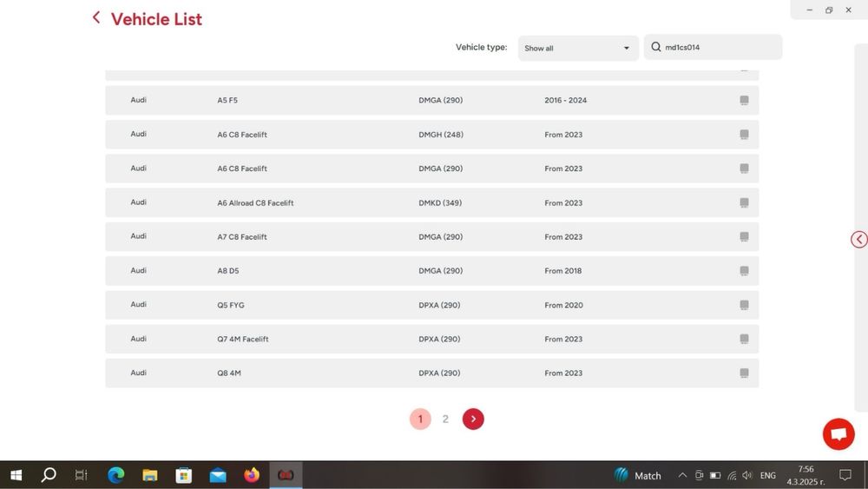Viewport: 868px width, 489px height.
Task: Launch Microsoft Edge from taskbar
Action: coord(115,475)
